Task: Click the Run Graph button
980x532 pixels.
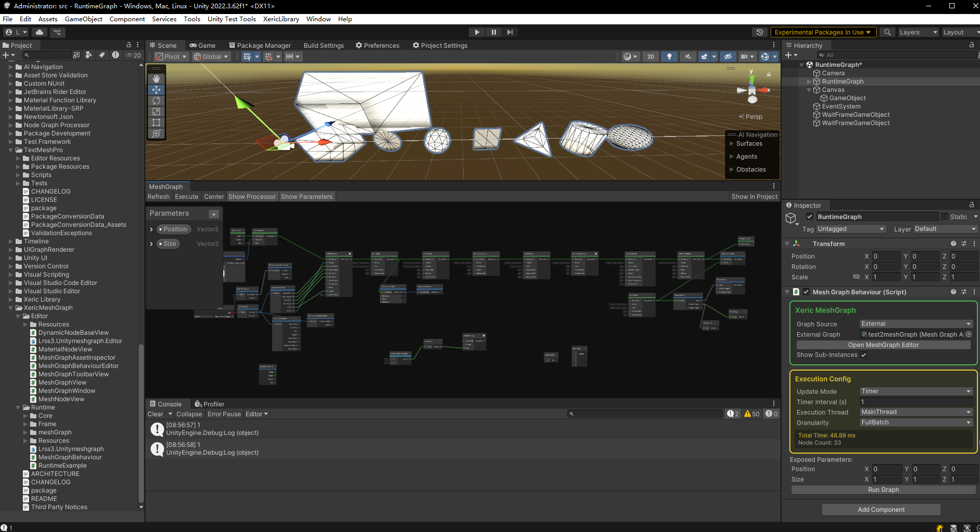Action: 883,490
